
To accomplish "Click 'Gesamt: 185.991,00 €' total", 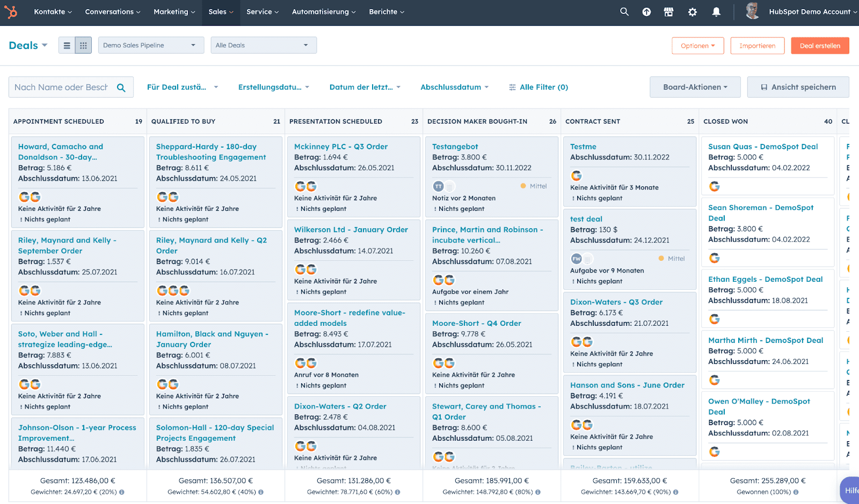I will click(492, 481).
